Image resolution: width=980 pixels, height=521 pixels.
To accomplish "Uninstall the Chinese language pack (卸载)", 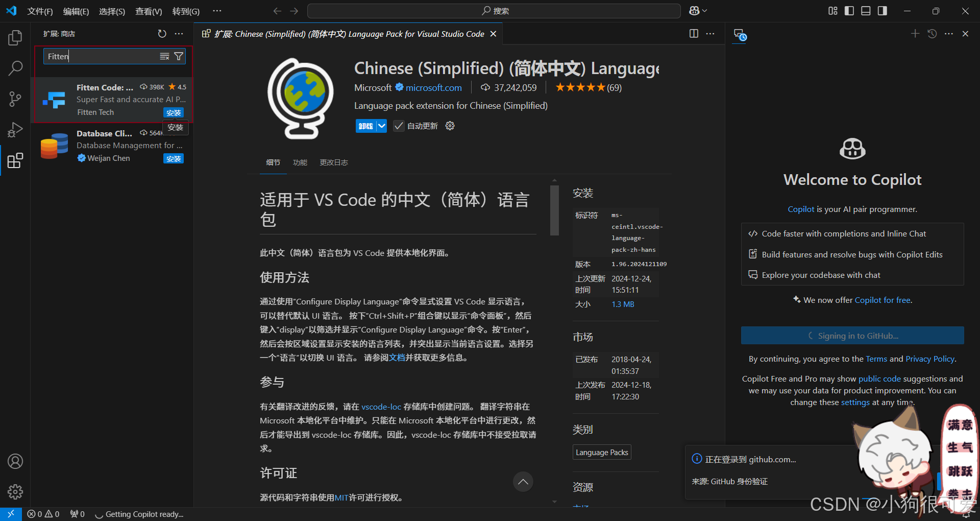I will coord(365,126).
